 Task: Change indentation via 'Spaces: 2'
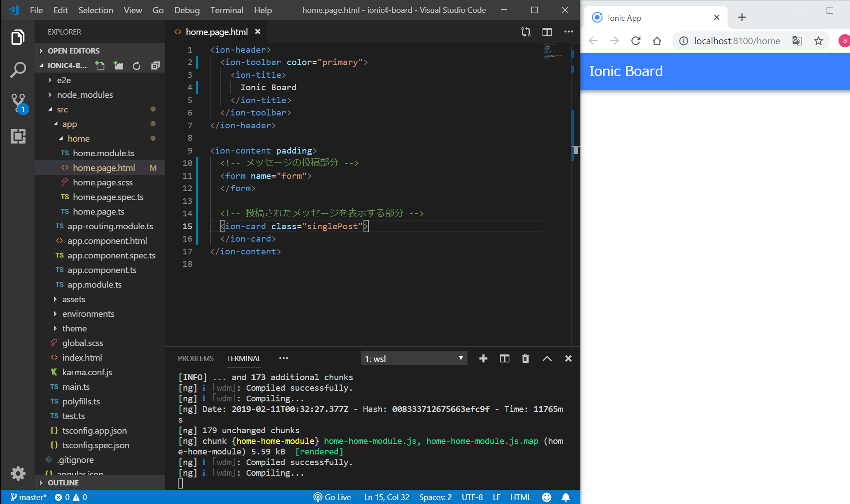[435, 497]
